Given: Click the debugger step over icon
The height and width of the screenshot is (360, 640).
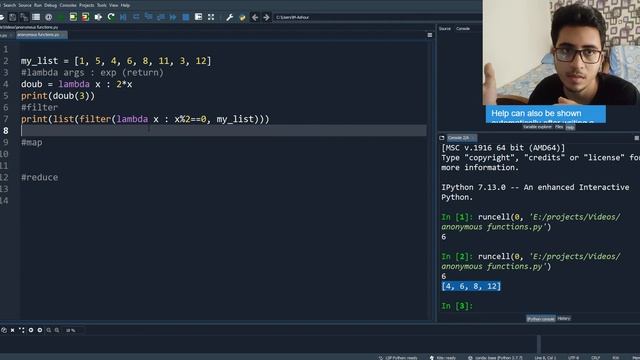Looking at the screenshot, I should coord(136,17).
